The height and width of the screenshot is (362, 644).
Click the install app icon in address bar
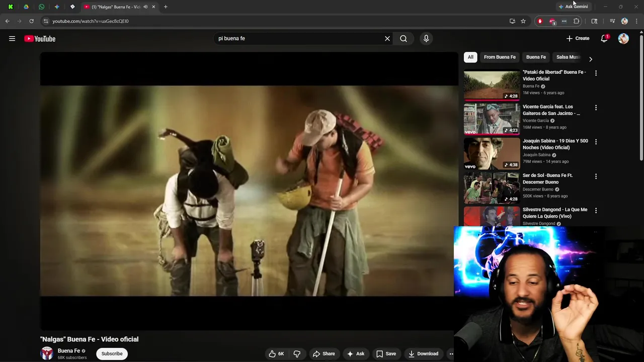pyautogui.click(x=512, y=21)
